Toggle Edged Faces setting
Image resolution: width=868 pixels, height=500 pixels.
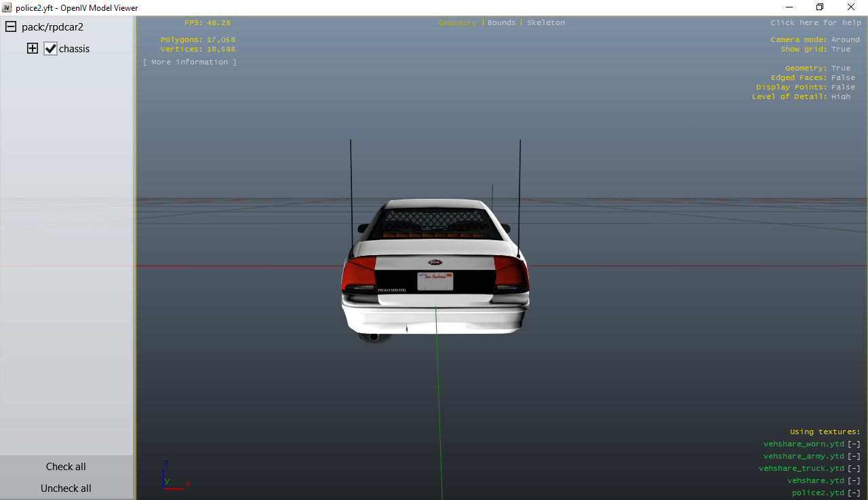tap(843, 78)
